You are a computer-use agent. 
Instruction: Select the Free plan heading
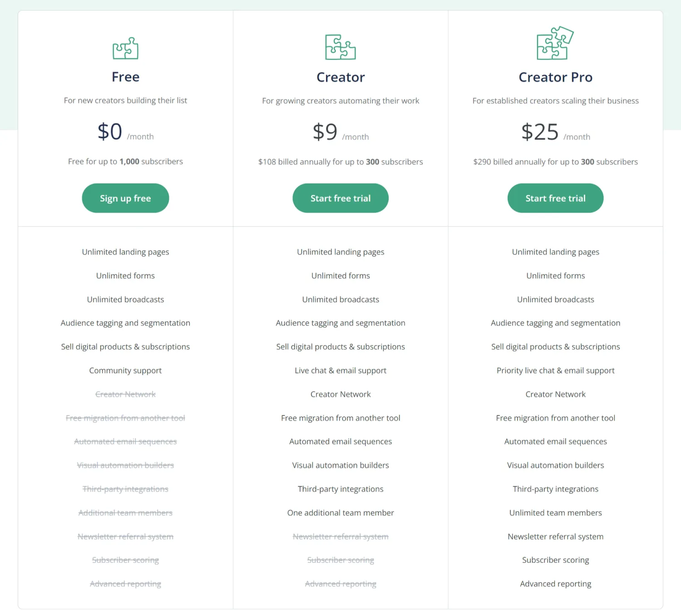click(125, 77)
